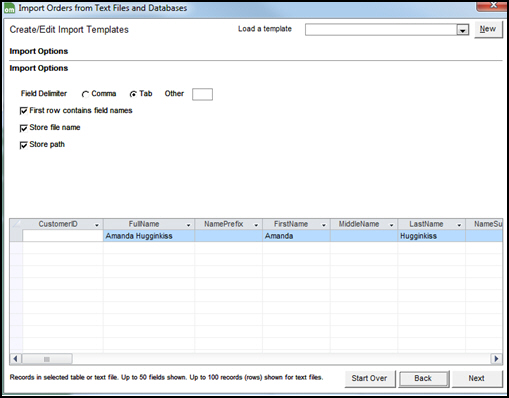The image size is (509, 398).
Task: Toggle First row contains field names checkbox
Action: click(x=24, y=111)
